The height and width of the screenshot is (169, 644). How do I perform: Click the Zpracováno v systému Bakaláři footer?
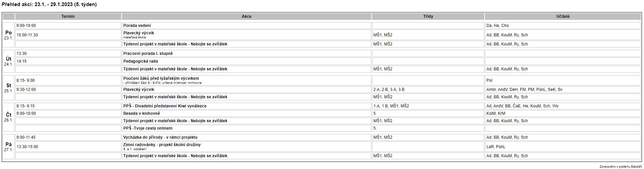pos(620,167)
